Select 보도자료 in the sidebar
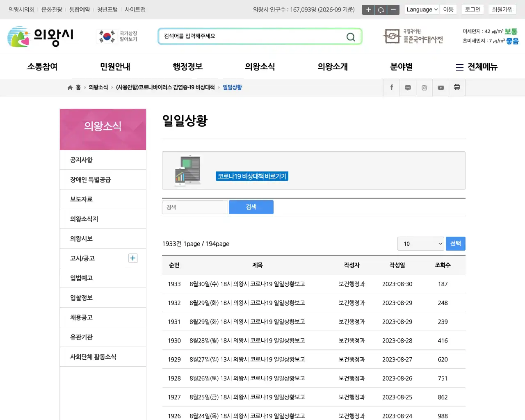 click(x=103, y=199)
